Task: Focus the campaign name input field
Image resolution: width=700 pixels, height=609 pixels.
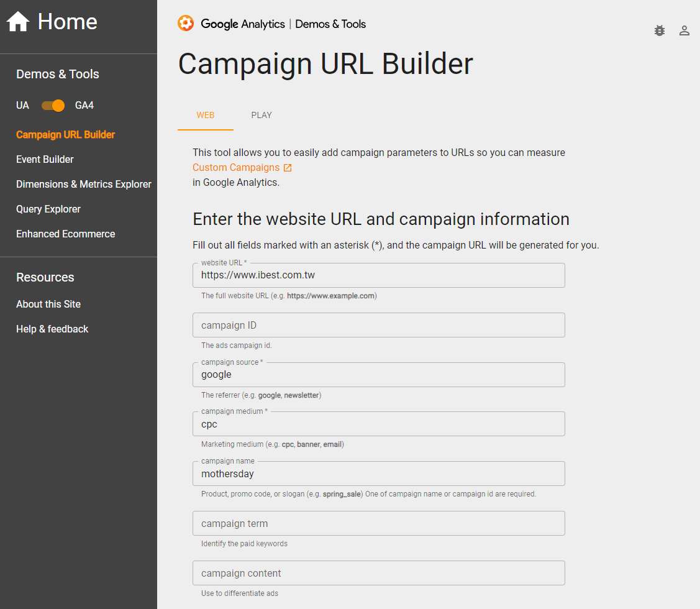Action: coord(379,474)
